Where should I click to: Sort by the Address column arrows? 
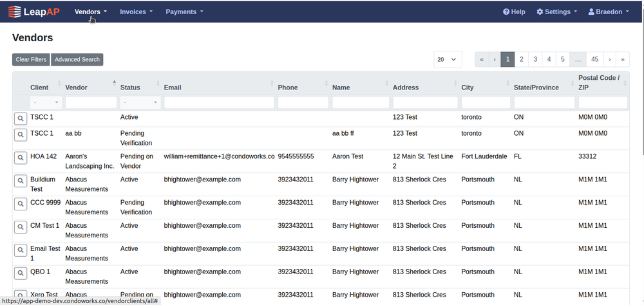(455, 83)
